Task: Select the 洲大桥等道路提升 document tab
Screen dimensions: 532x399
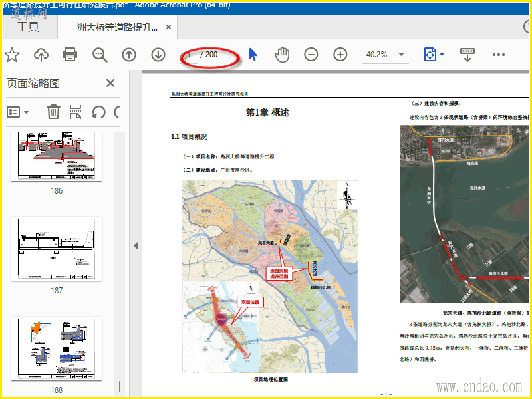Action: 118,27
